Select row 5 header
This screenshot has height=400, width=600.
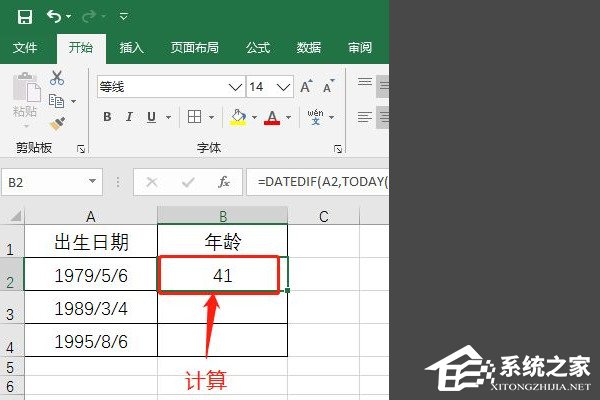[x=11, y=367]
